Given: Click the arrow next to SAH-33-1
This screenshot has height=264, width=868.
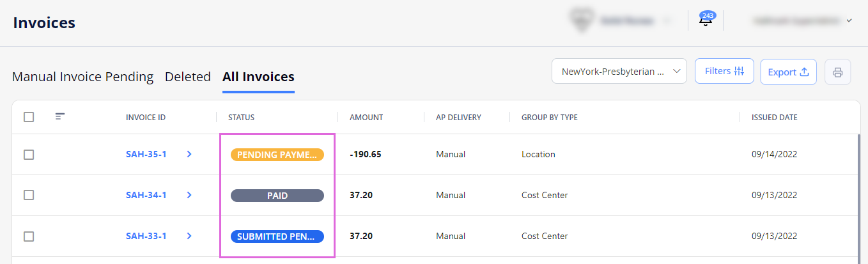Looking at the screenshot, I should pos(189,236).
